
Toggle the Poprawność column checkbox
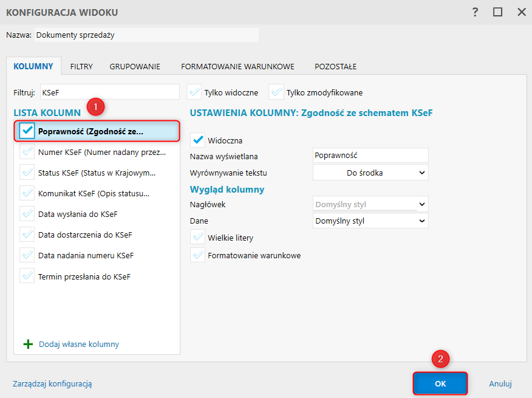point(27,131)
